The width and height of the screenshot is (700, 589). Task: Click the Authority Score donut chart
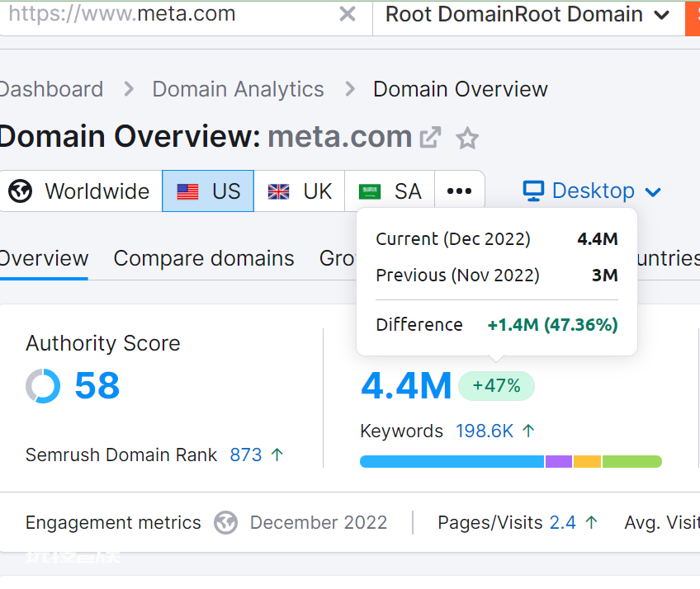43,386
